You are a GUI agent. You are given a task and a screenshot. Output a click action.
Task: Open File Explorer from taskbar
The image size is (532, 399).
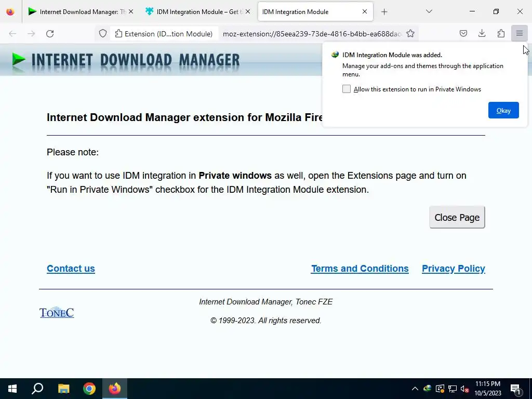click(x=63, y=389)
